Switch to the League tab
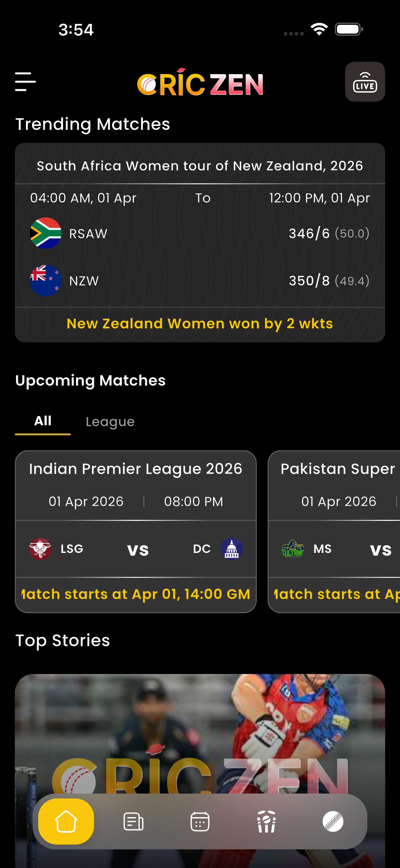The width and height of the screenshot is (400, 868). click(110, 422)
